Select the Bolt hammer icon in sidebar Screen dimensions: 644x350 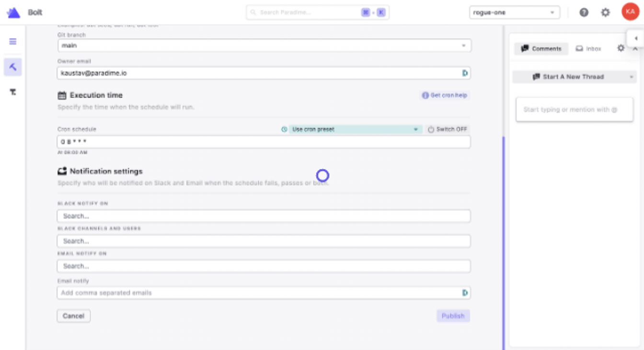[x=13, y=67]
